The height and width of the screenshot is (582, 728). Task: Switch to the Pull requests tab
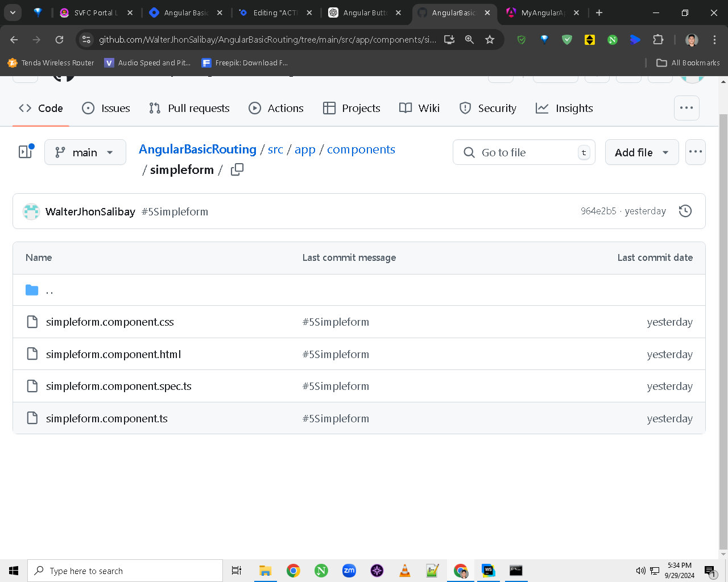pyautogui.click(x=189, y=108)
